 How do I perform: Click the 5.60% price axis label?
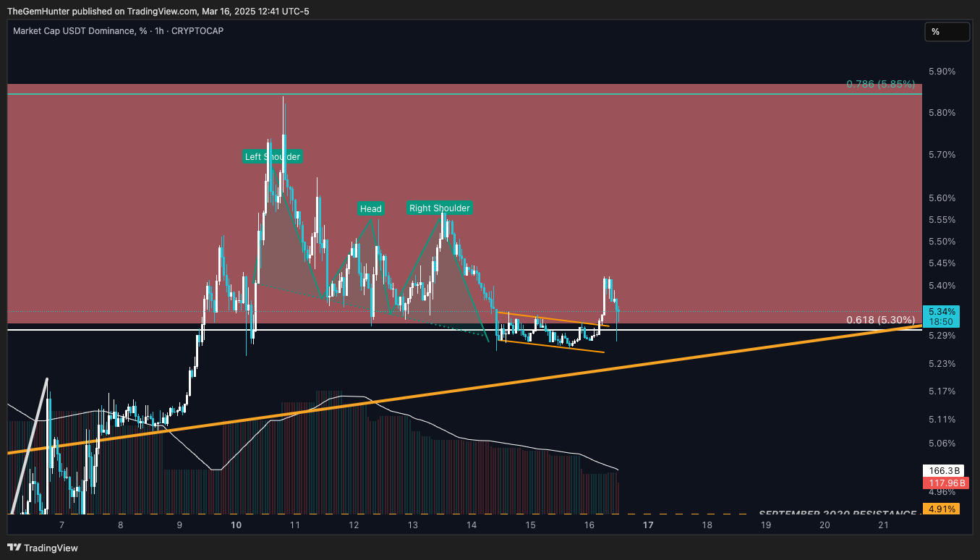tap(942, 198)
